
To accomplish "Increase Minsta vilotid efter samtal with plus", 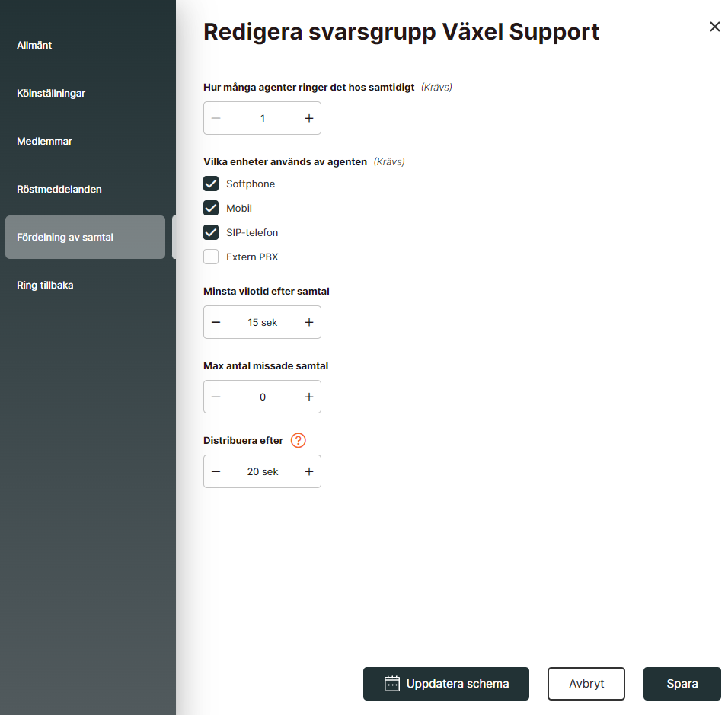I will coord(308,322).
